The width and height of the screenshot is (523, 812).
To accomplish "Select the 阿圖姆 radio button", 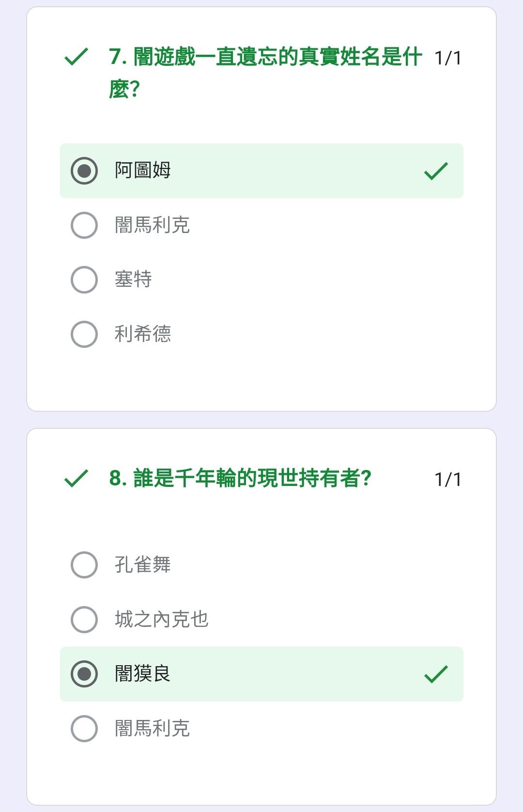I will click(84, 171).
